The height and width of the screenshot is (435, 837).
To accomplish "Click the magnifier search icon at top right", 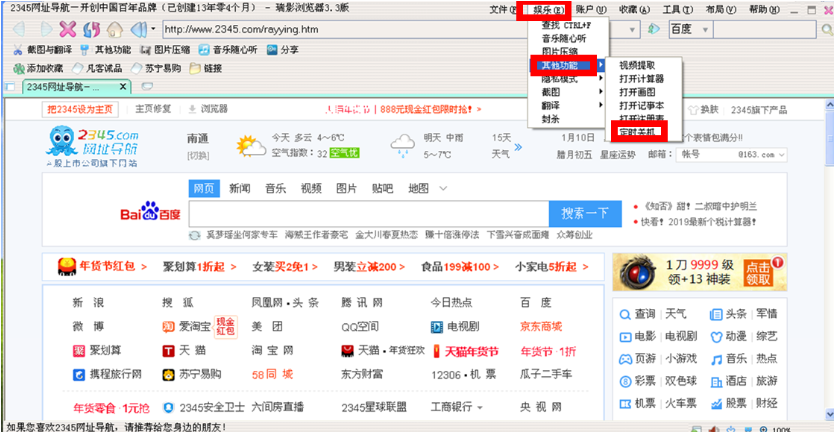I will click(827, 30).
